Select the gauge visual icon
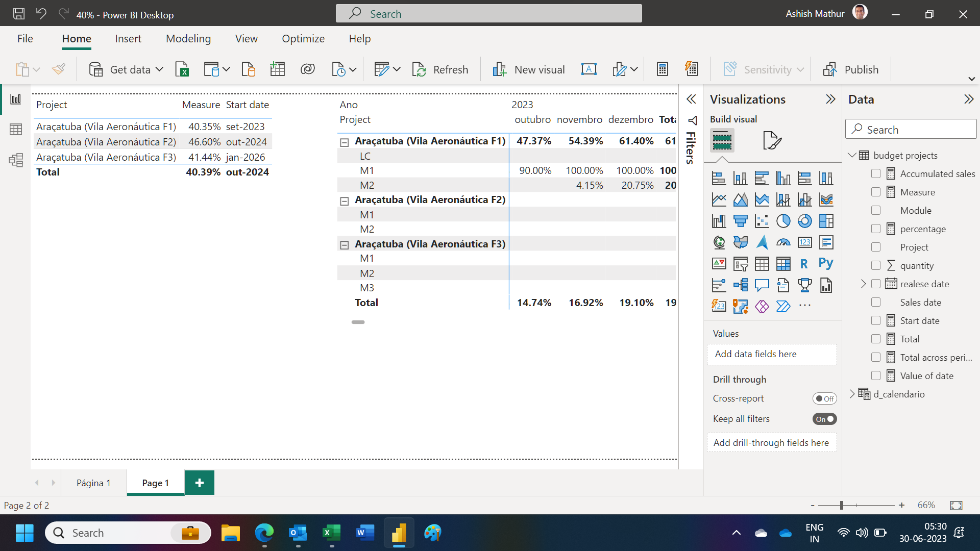980x551 pixels. click(783, 242)
